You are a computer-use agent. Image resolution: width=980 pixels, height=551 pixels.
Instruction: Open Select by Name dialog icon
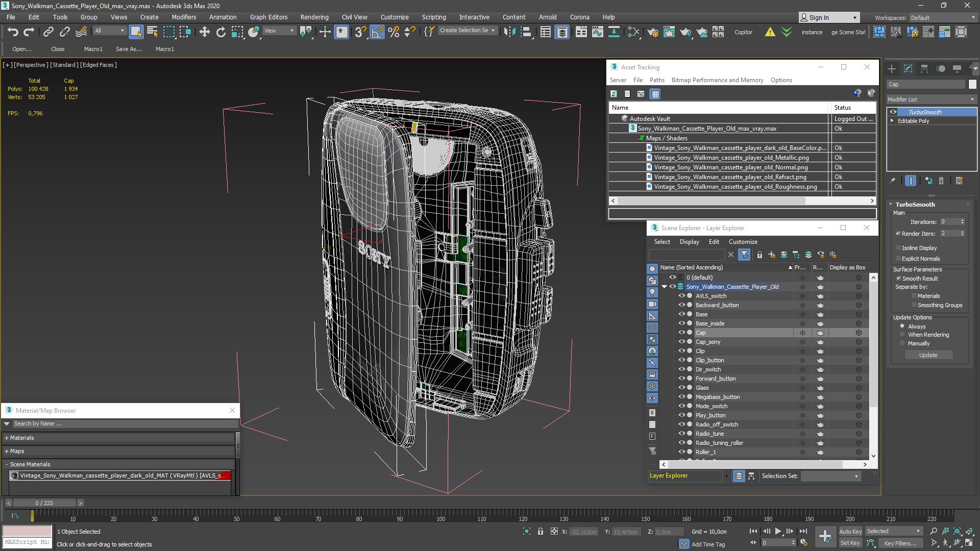(152, 32)
